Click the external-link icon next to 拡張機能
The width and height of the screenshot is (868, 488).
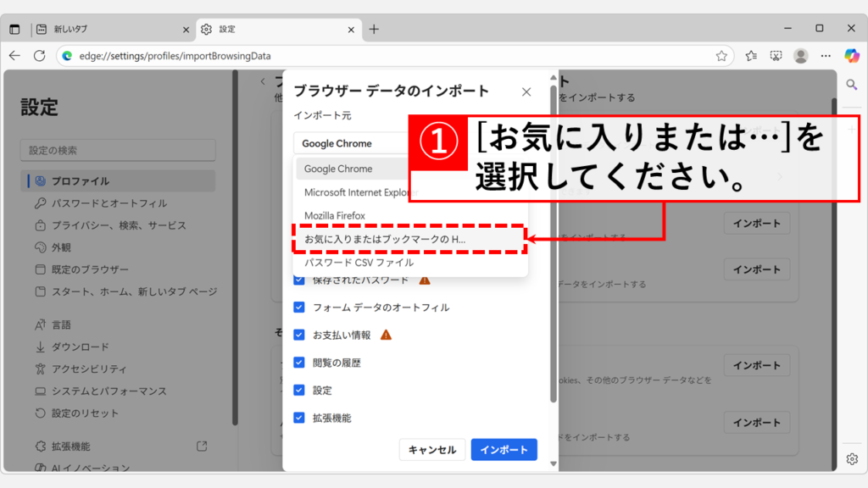pyautogui.click(x=202, y=446)
